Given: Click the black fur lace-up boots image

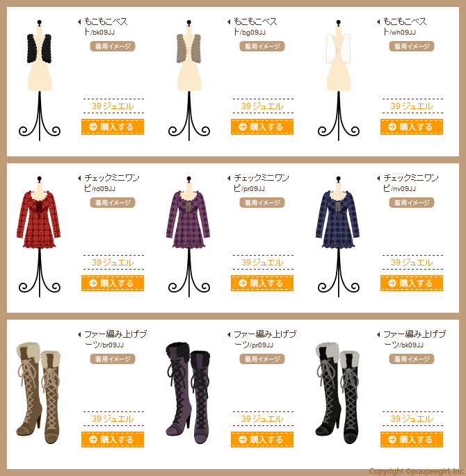Looking at the screenshot, I should point(337,393).
